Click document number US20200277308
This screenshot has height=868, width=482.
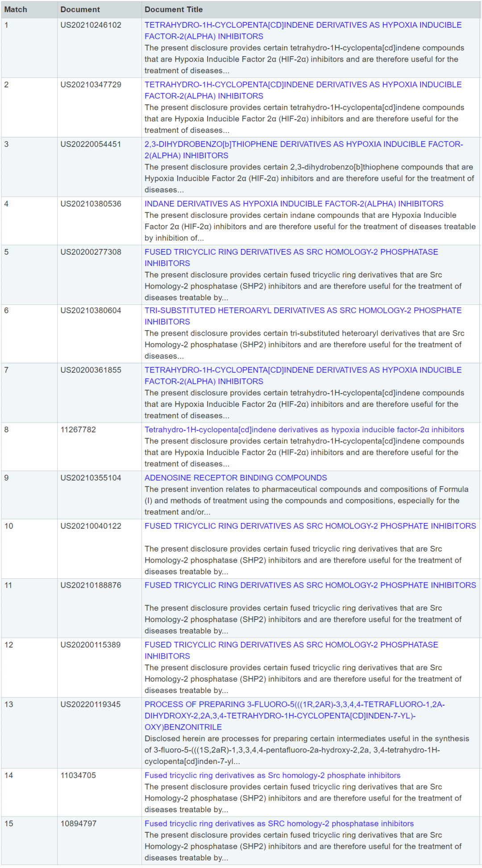(91, 252)
